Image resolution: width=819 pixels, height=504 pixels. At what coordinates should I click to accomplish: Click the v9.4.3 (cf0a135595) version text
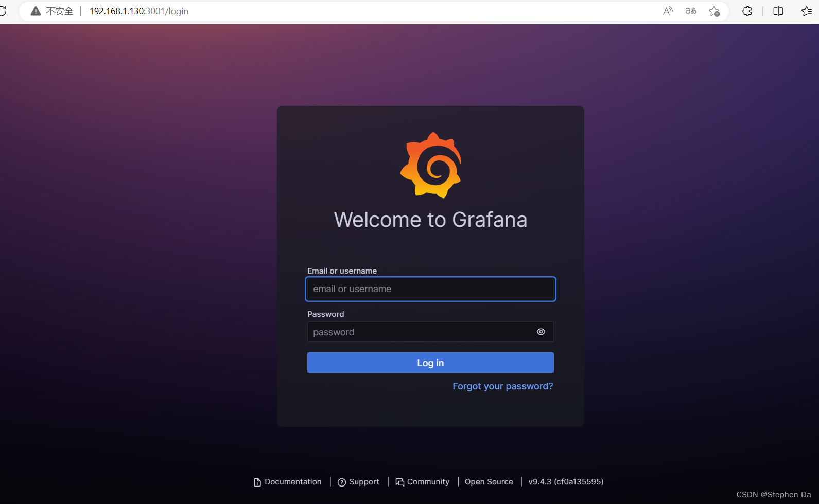tap(566, 482)
